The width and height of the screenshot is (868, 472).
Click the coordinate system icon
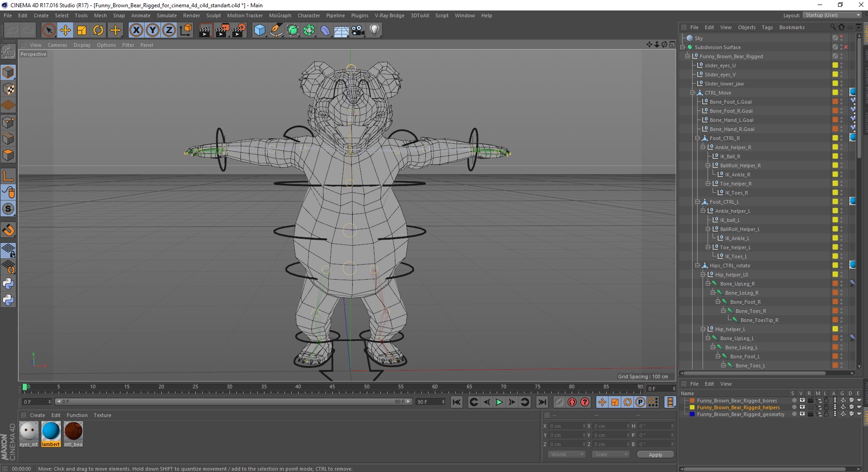[185, 30]
